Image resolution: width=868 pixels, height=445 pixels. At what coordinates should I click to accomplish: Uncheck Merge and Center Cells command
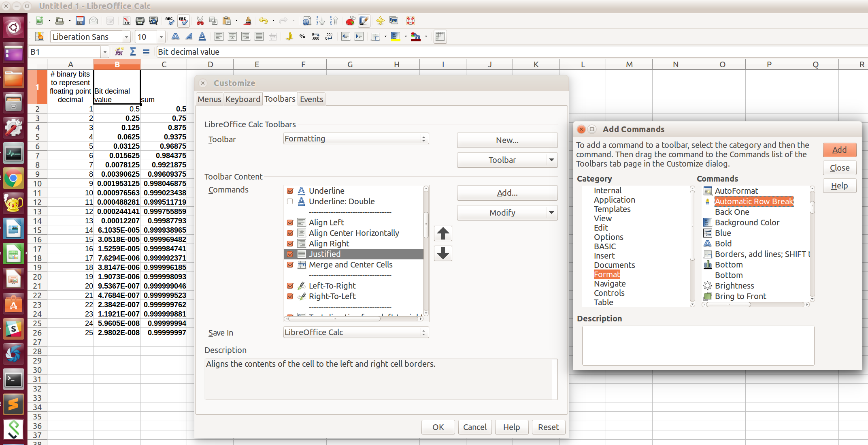(x=290, y=265)
